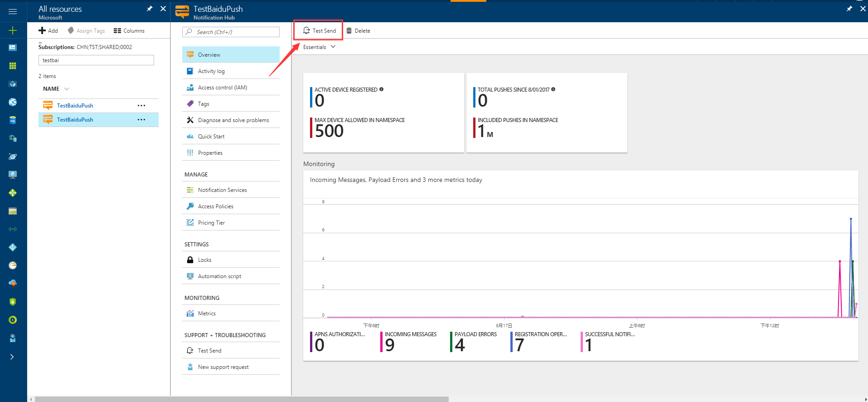Click New support request link
Image resolution: width=868 pixels, height=402 pixels.
click(223, 367)
